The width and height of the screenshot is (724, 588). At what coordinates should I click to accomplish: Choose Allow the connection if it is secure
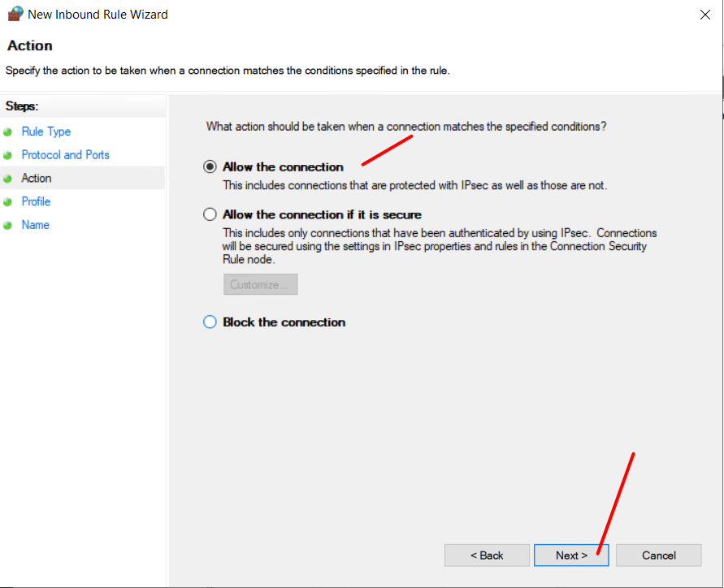coord(210,214)
